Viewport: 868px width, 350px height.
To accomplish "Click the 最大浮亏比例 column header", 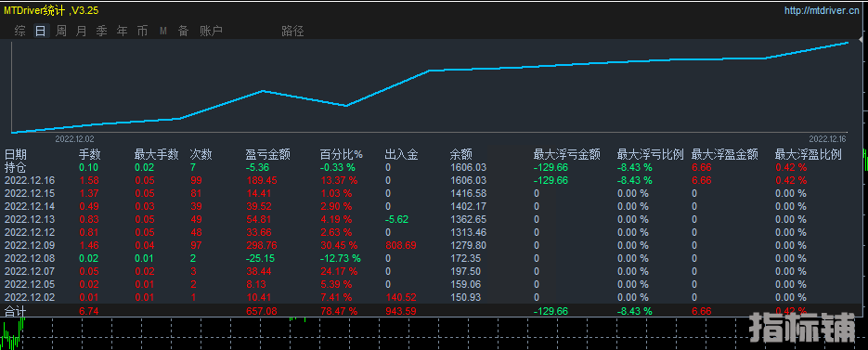I will [651, 154].
